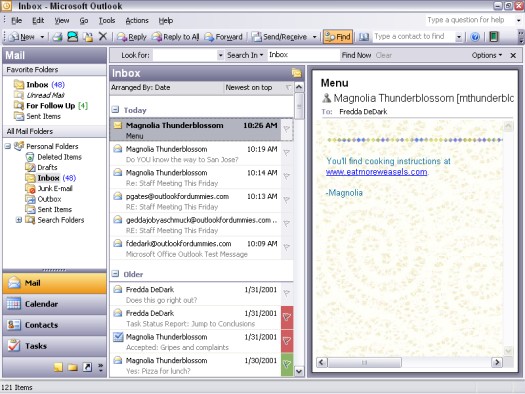Toggle flag on 'Do YOU know the way' message
Viewport: 525px width, 394px height.
click(287, 153)
